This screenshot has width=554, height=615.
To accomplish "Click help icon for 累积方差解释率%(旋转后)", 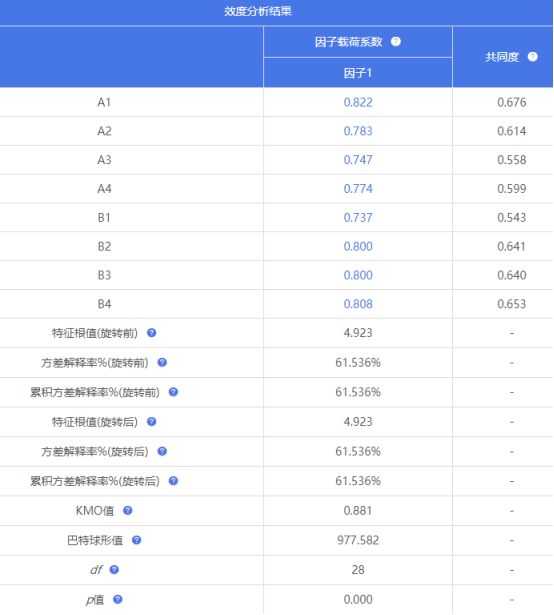I will [173, 481].
